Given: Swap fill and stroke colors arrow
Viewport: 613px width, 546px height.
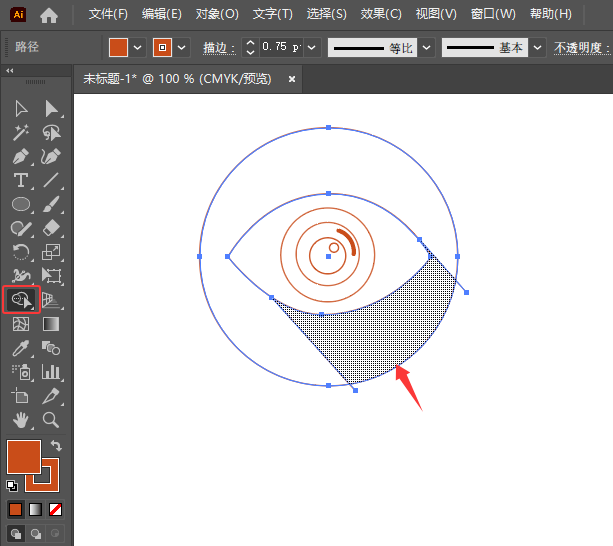Looking at the screenshot, I should pyautogui.click(x=57, y=445).
